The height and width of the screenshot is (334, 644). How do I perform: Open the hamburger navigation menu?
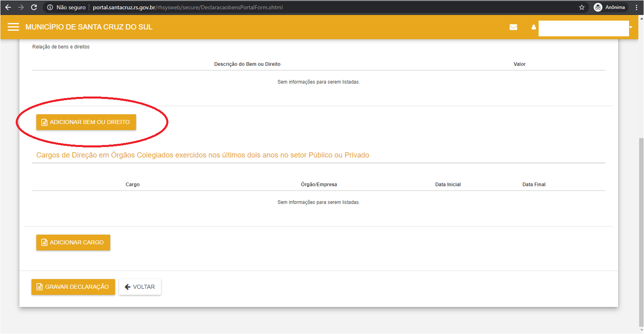tap(13, 27)
